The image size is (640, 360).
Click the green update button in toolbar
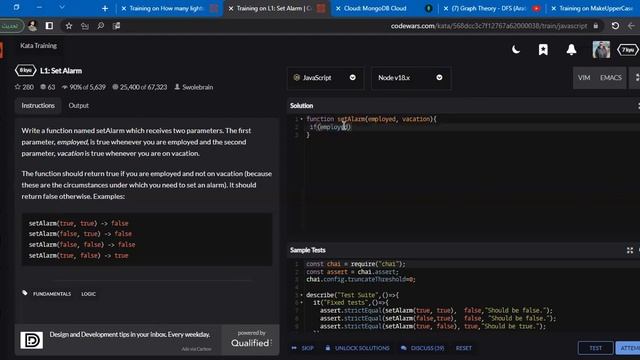click(x=11, y=26)
